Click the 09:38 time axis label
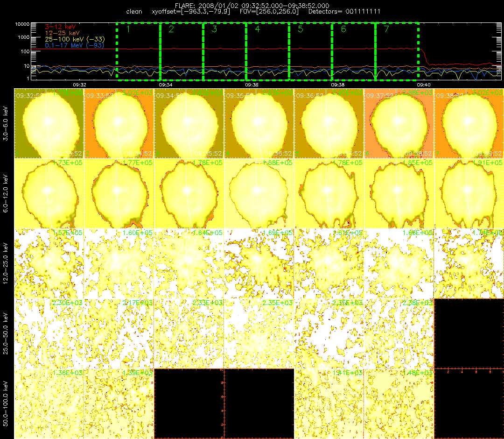The width and height of the screenshot is (504, 439). click(x=337, y=85)
